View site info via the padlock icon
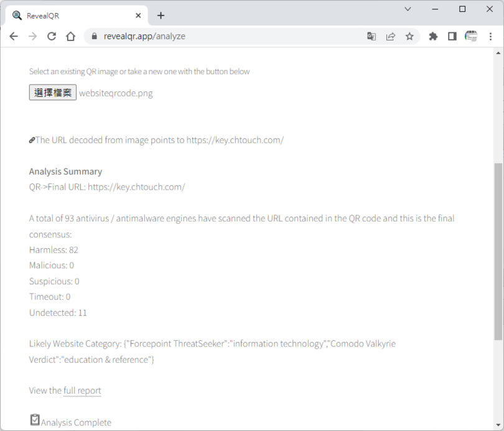The image size is (504, 431). (x=94, y=36)
